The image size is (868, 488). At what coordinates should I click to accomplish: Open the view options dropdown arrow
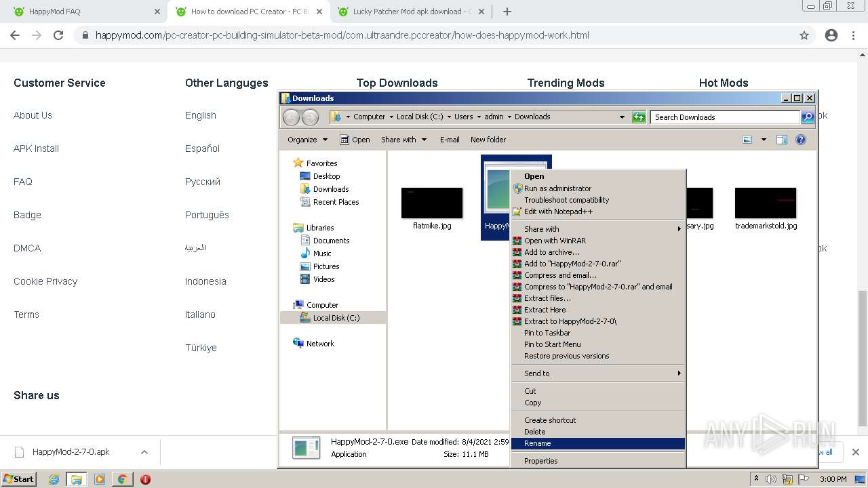pyautogui.click(x=764, y=140)
